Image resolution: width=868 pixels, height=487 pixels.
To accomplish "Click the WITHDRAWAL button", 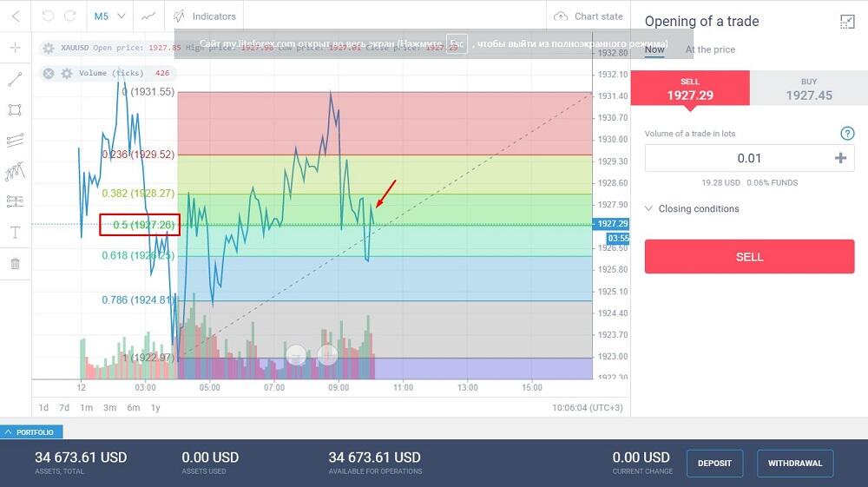I will [x=795, y=464].
